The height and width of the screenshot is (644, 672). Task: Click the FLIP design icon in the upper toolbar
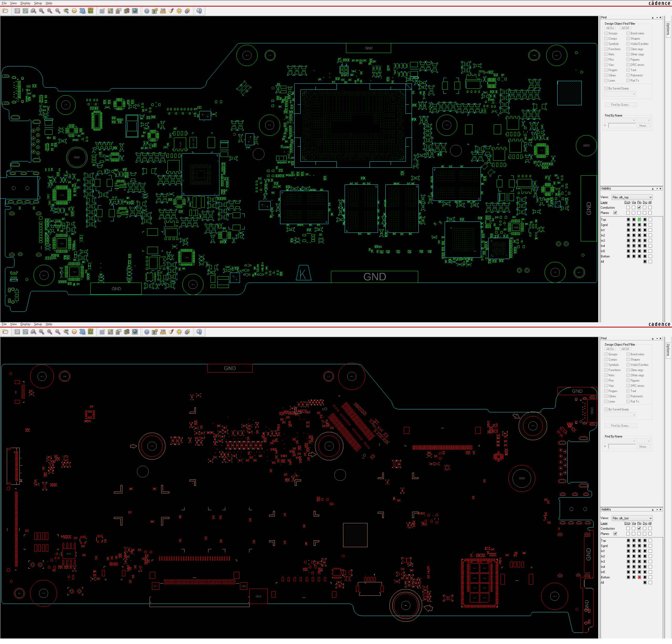point(91,11)
